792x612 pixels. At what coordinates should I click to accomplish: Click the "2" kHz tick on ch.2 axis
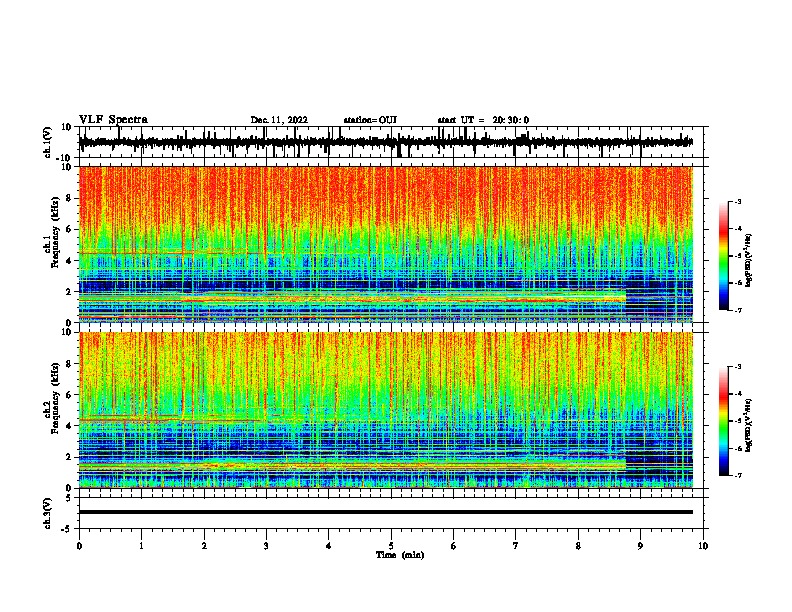69,457
